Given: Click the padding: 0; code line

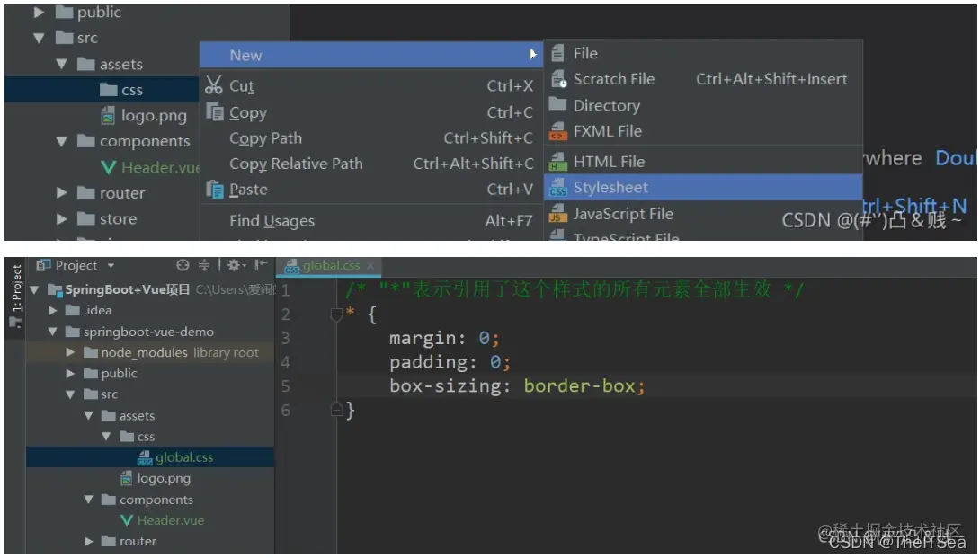Looking at the screenshot, I should click(x=450, y=362).
